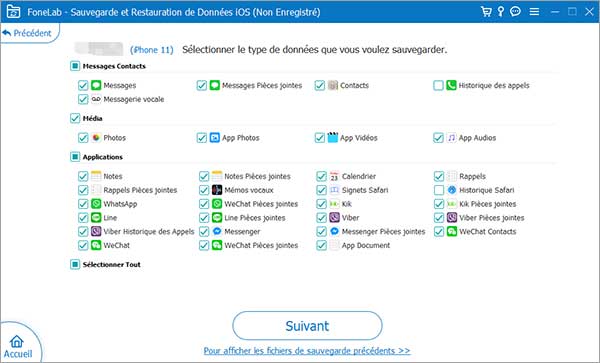The image size is (600, 363).
Task: Uncheck the Rappels checkbox
Action: tap(439, 176)
